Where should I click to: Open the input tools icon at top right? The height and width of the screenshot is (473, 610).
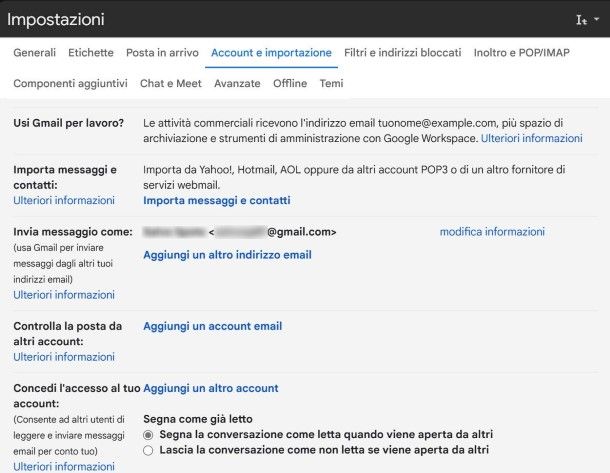pyautogui.click(x=582, y=19)
